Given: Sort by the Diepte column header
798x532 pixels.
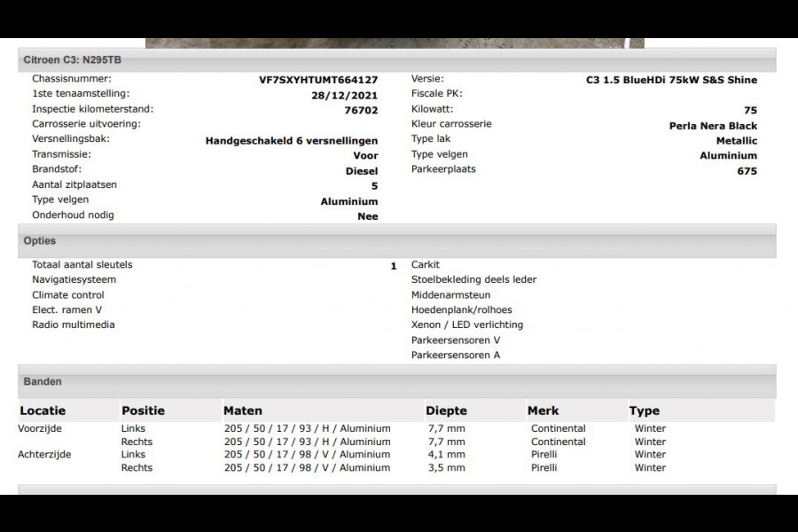Looking at the screenshot, I should (447, 411).
